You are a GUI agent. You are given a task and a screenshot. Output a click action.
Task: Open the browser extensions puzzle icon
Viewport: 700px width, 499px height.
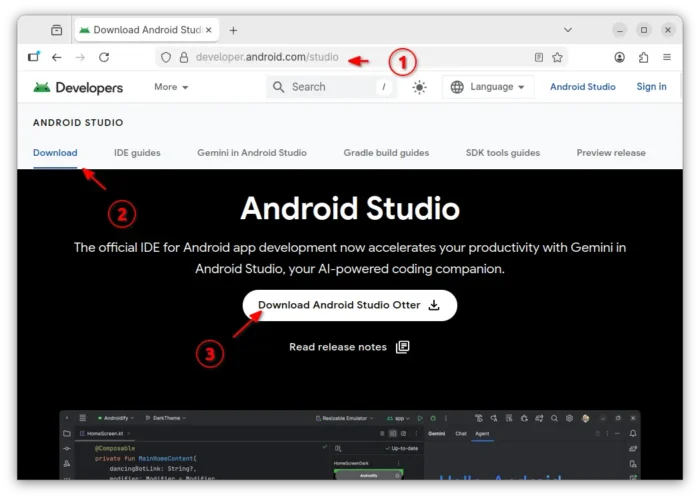(644, 58)
